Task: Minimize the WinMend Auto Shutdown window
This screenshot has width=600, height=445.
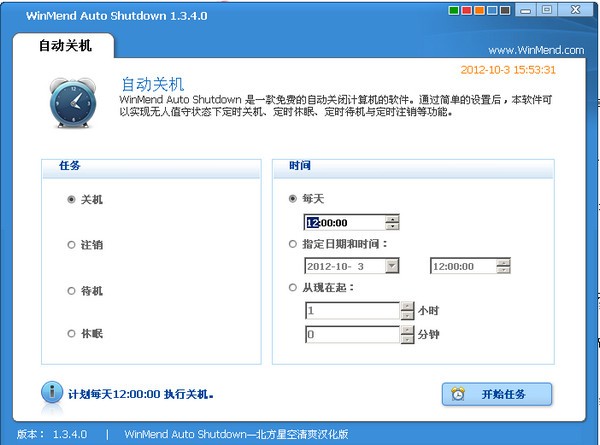Action: coord(526,10)
